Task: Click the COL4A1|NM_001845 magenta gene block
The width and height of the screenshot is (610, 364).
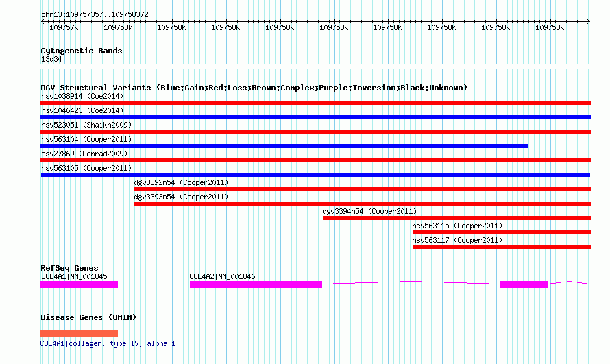Action: pos(79,284)
